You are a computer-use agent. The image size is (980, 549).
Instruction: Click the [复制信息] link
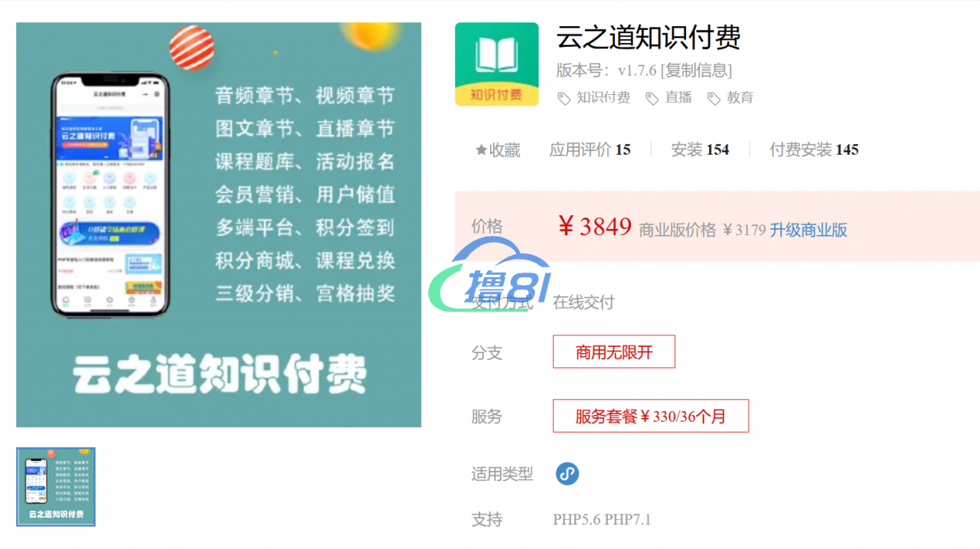tap(696, 70)
